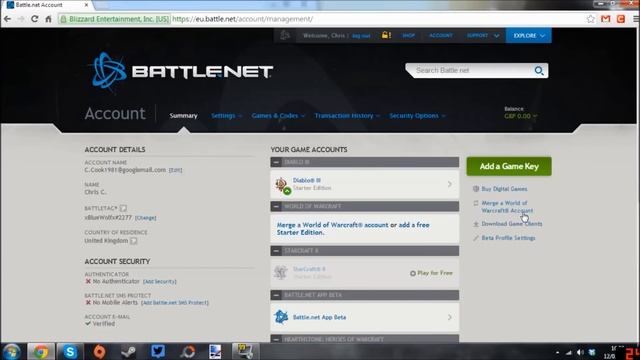Click the Beta Profile Settings pencil icon
Image resolution: width=640 pixels, height=360 pixels.
coord(476,238)
